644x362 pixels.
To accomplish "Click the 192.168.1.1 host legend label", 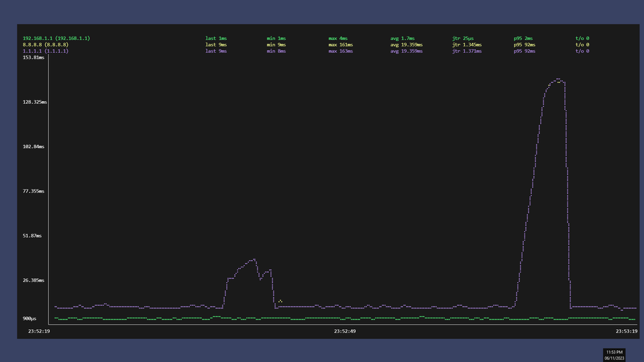I will [x=56, y=39].
